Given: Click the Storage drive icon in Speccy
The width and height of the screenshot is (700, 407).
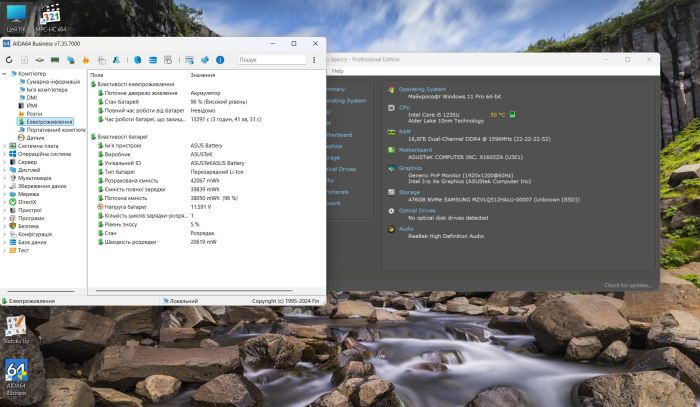Looking at the screenshot, I should tap(391, 192).
